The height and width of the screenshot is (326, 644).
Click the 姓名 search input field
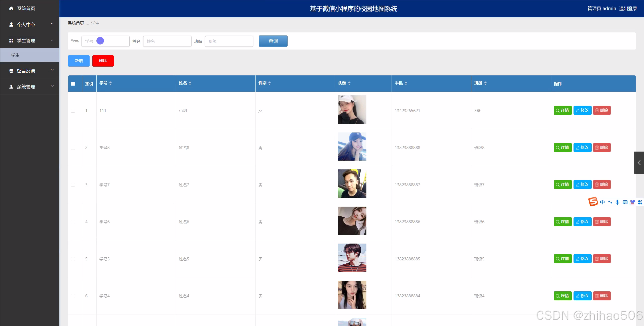pyautogui.click(x=167, y=41)
